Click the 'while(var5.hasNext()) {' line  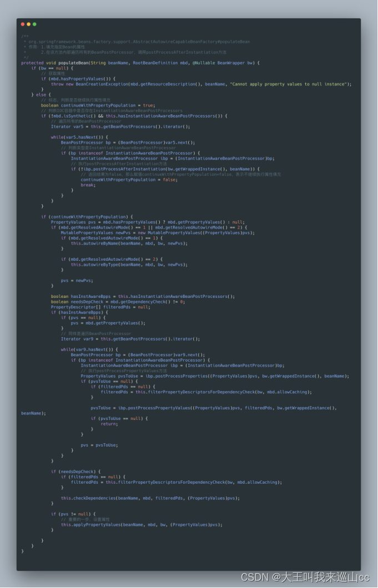pos(79,137)
